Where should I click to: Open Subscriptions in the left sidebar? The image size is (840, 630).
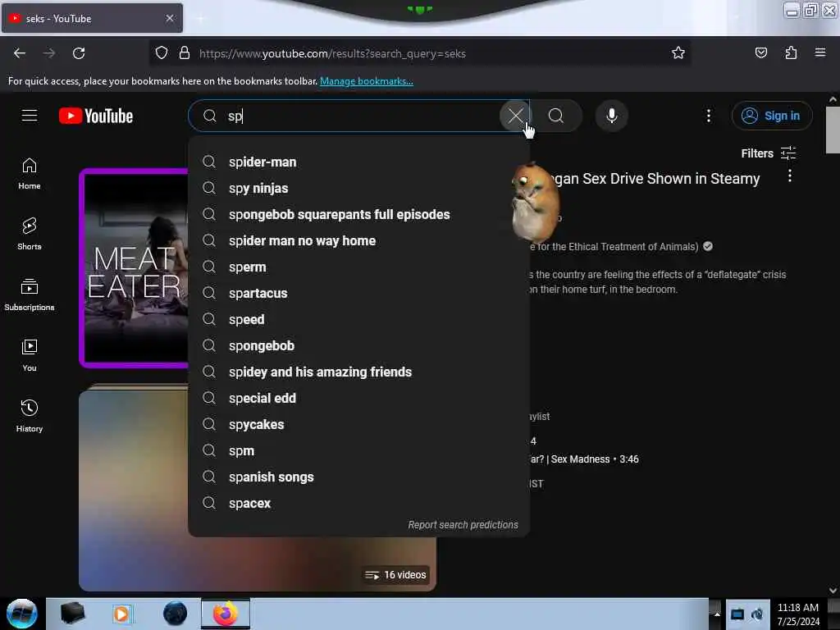[x=30, y=295]
